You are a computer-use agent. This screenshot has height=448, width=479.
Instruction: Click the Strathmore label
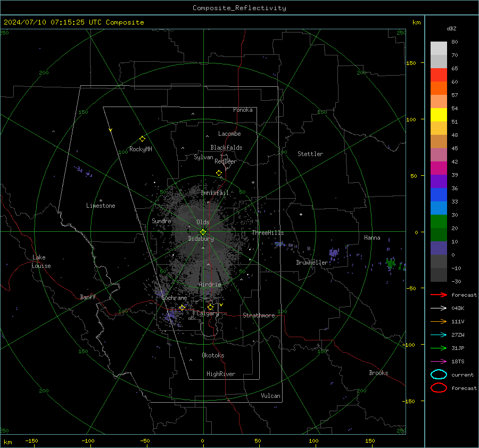pos(259,315)
